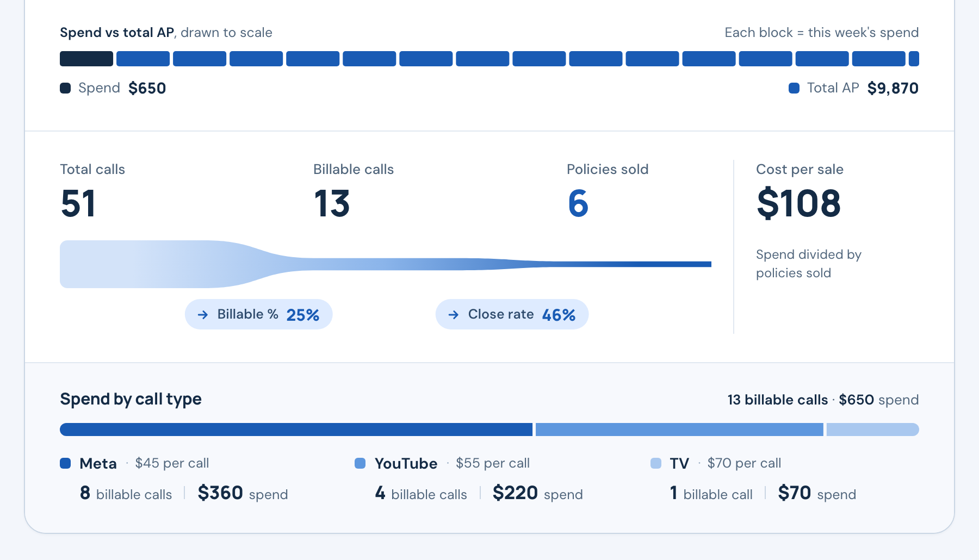
Task: Click 'Spend divided by policies sold' caption
Action: 809,264
